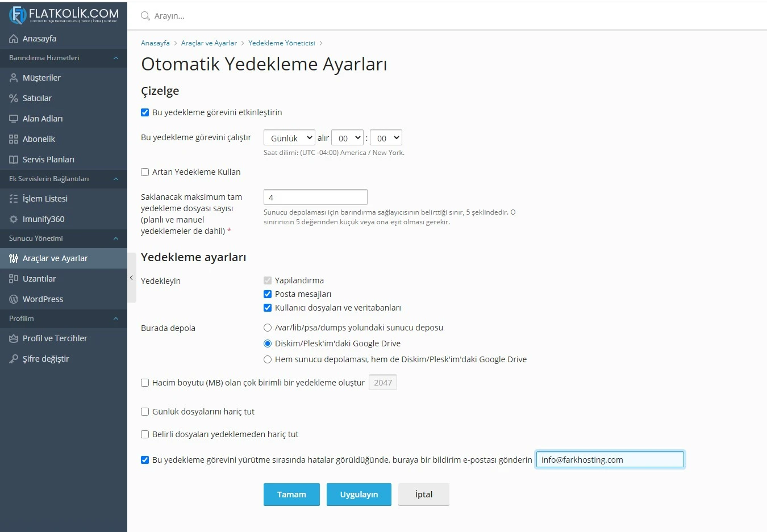The height and width of the screenshot is (532, 767).
Task: Open the hour selection dropdown
Action: [347, 137]
